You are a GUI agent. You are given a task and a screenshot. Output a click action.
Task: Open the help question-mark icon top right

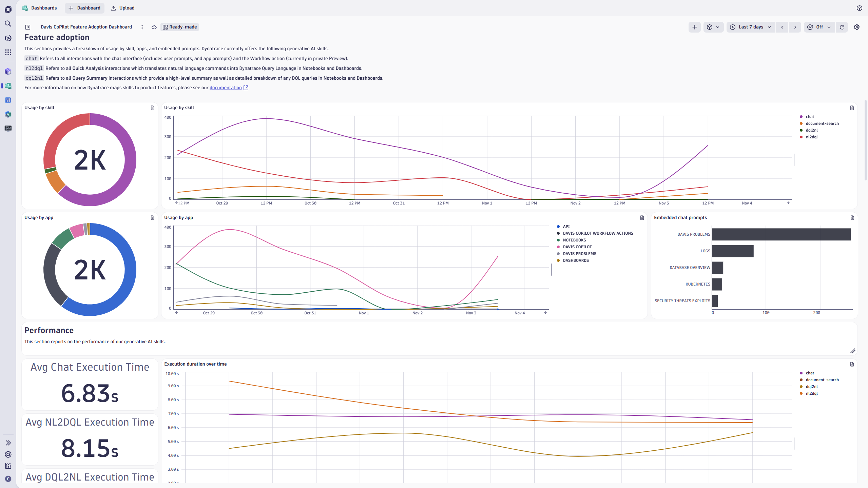point(860,8)
